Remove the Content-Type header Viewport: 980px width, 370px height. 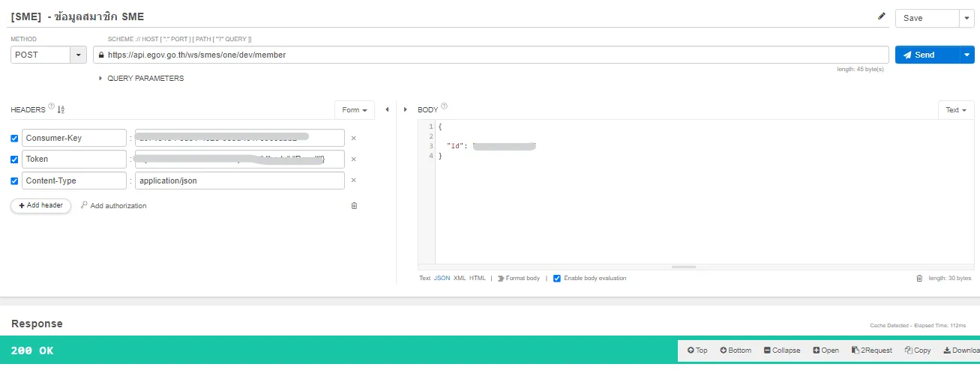(x=354, y=181)
